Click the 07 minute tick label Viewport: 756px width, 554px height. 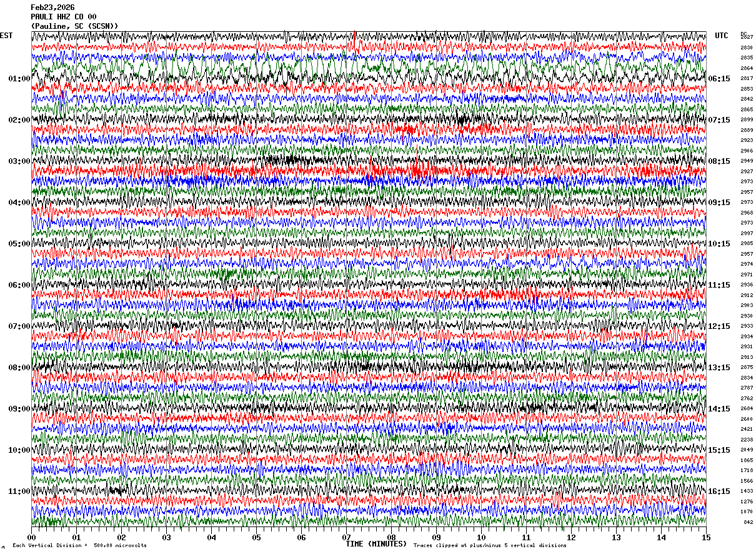tap(347, 537)
